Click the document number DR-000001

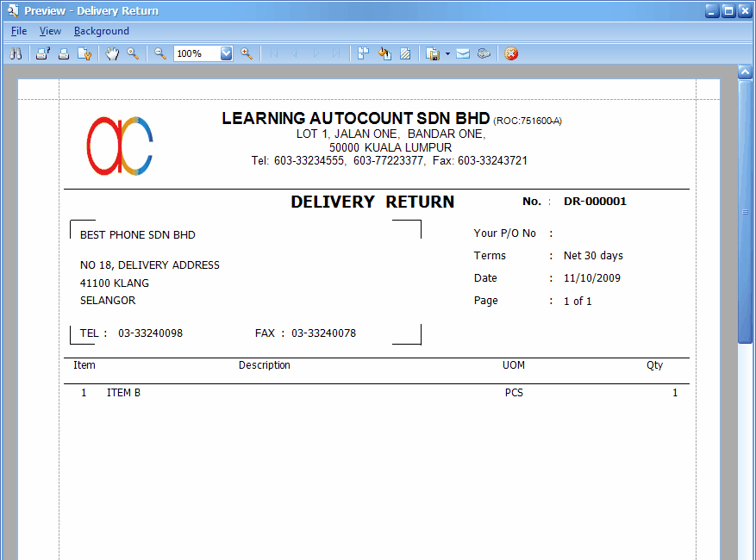coord(595,202)
